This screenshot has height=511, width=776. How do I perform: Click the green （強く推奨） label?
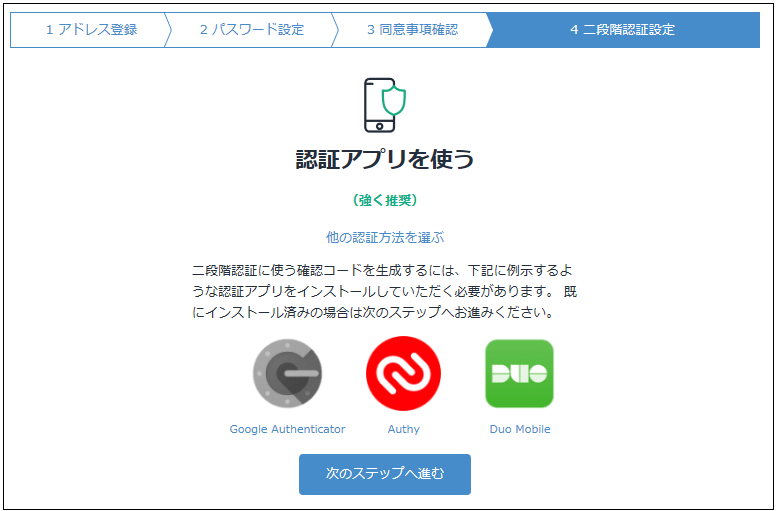click(x=385, y=200)
